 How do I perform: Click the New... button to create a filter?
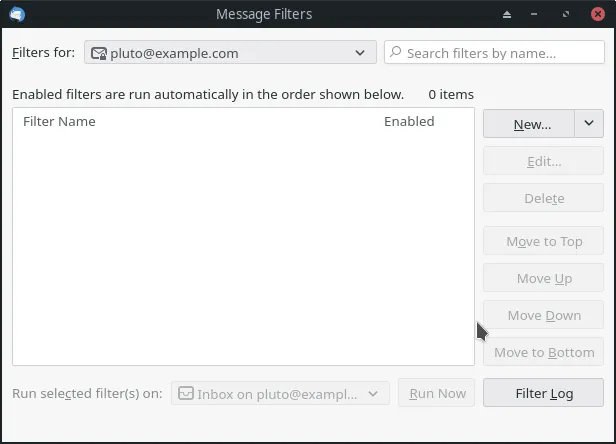click(x=530, y=124)
